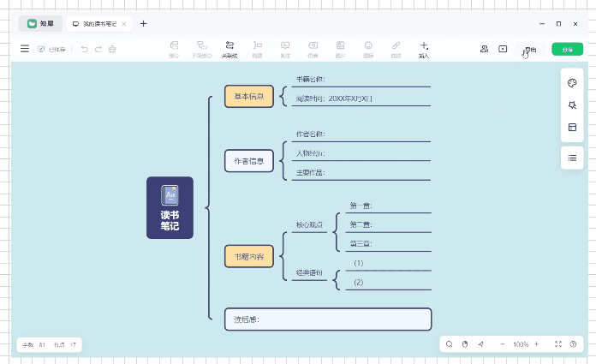Select the 第三章 node
This screenshot has width=596, height=364.
(x=388, y=244)
